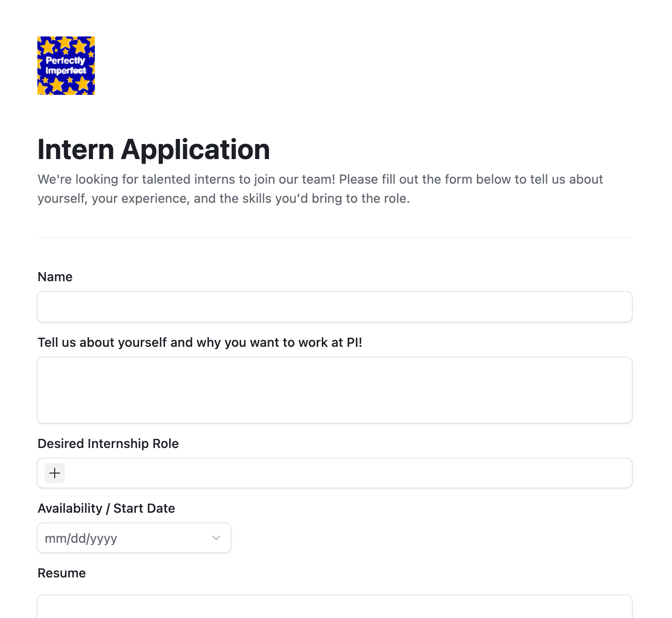
Task: Click the 'Resume' field label
Action: 62,573
